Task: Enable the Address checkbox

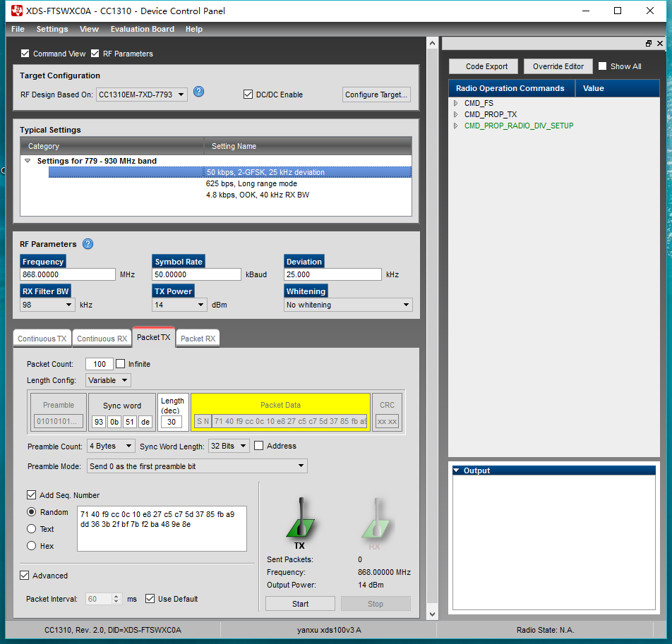Action: (258, 446)
